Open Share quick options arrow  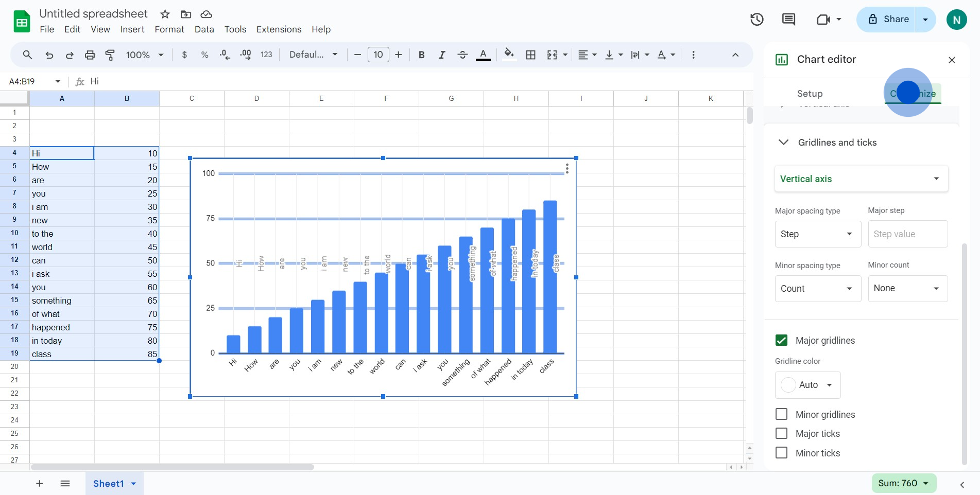point(925,20)
